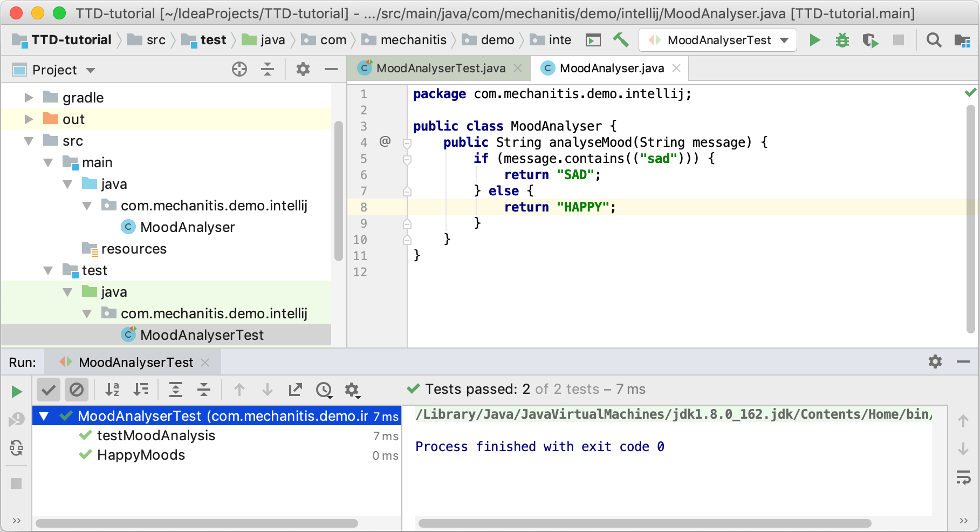Start debugging with the Debug bug icon

(842, 40)
